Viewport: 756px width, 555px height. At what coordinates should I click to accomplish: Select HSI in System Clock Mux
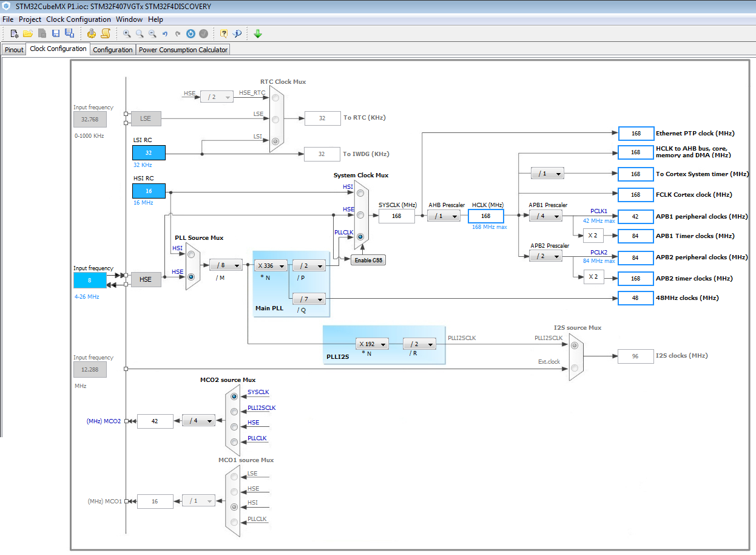pos(360,193)
